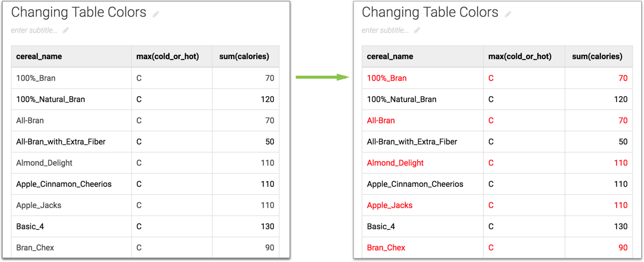Click the subtitle pencil icon in left panel
Screen dimensions: 644x262
[65, 30]
